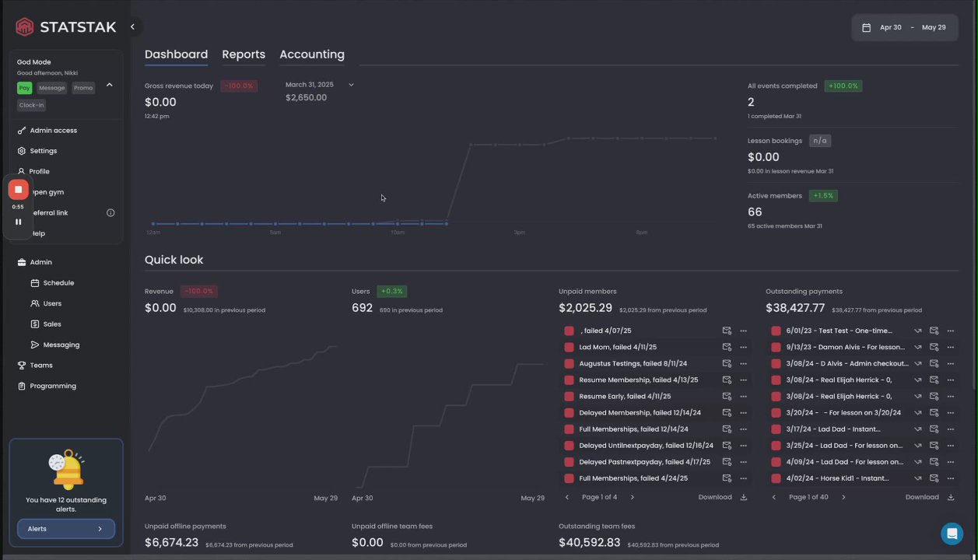Viewport: 978px width, 560px height.
Task: Go to next page of outstanding payments
Action: [843, 497]
